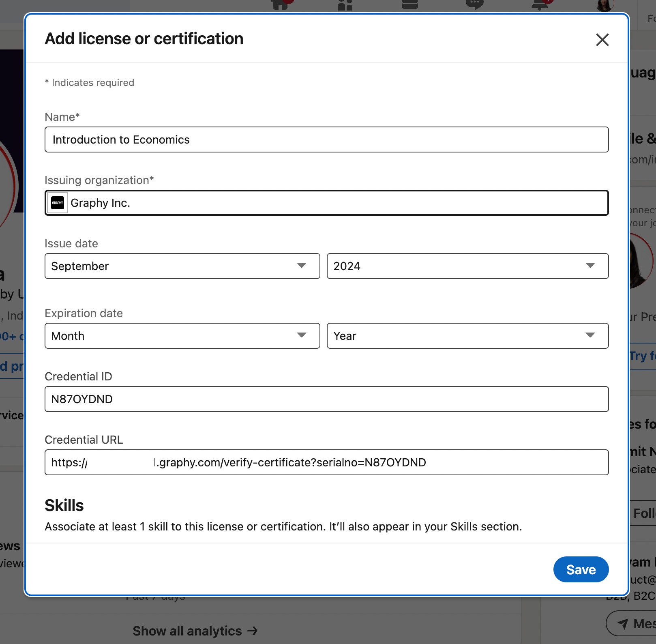Open the Issue date month dropdown showing September
The image size is (656, 644).
coord(182,266)
